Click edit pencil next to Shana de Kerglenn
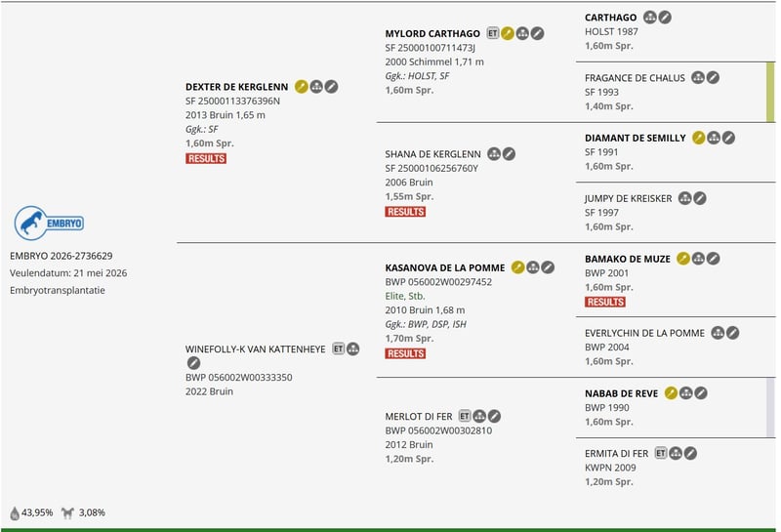 pyautogui.click(x=509, y=154)
